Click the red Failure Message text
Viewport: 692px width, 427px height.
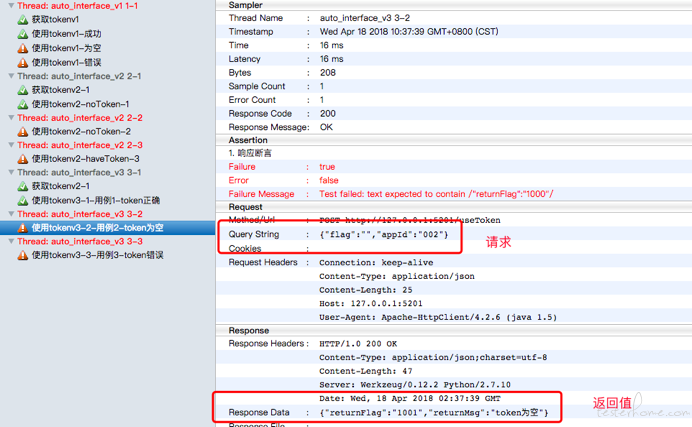point(436,194)
